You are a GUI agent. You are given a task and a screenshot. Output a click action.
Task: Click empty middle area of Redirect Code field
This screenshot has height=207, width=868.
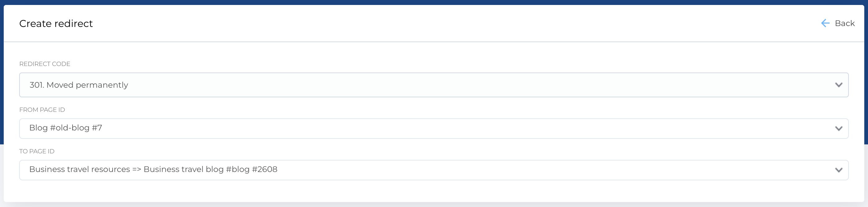[x=472, y=85]
